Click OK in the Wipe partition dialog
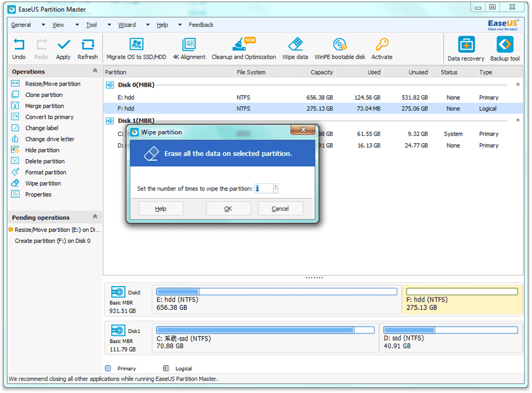Screen dimensions: 532x393 (228, 208)
